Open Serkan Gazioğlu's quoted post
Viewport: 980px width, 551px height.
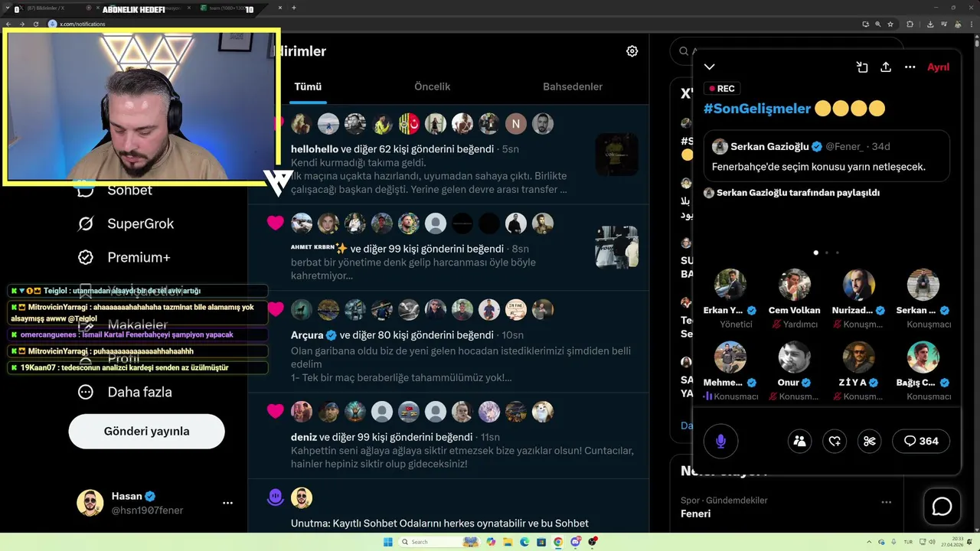[x=826, y=155]
